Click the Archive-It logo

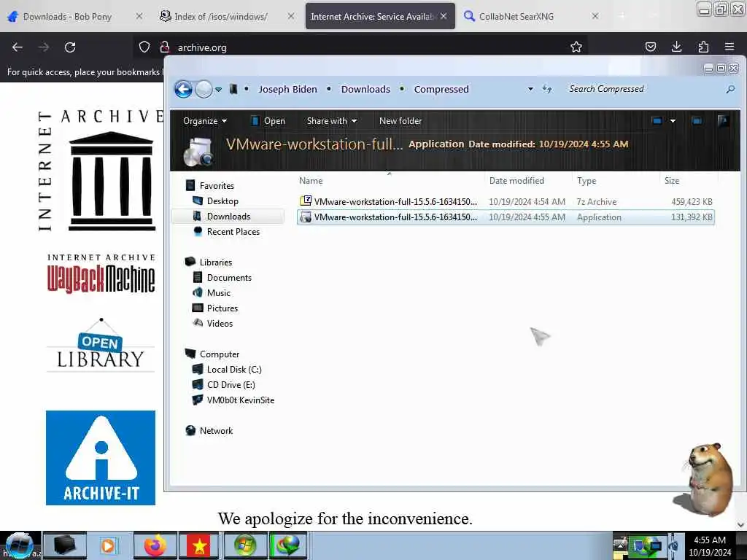pyautogui.click(x=101, y=458)
